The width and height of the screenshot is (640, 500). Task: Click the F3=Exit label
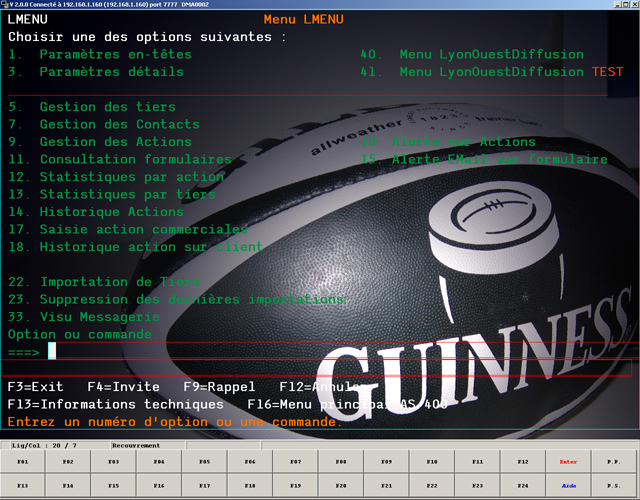[36, 387]
